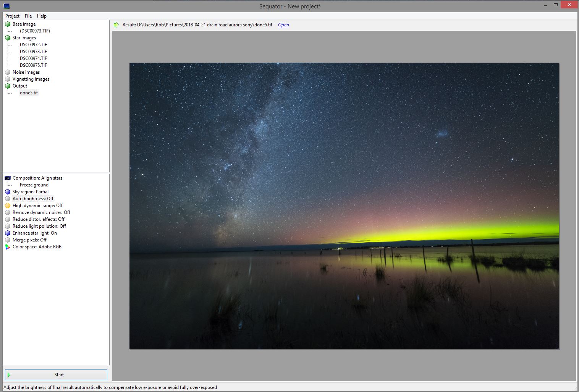Toggle Enhance star light: On setting
Image resolution: width=579 pixels, height=392 pixels.
[35, 233]
